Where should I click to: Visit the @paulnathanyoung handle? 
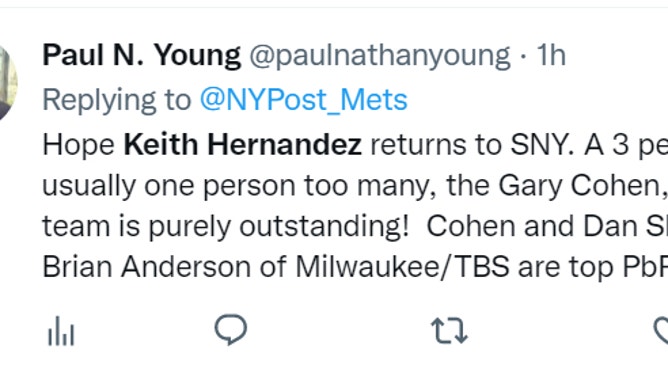tap(380, 56)
